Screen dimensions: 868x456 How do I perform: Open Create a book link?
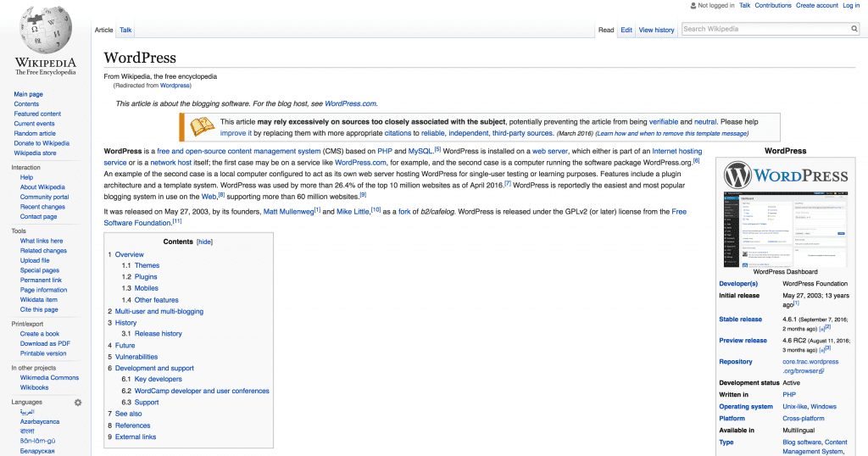(x=39, y=334)
